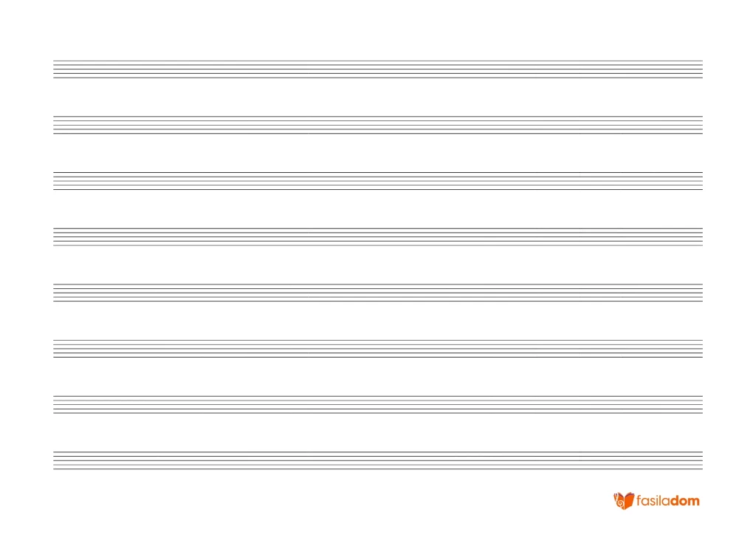Select the fifth staff on the page
This screenshot has height=535, width=756.
(378, 293)
